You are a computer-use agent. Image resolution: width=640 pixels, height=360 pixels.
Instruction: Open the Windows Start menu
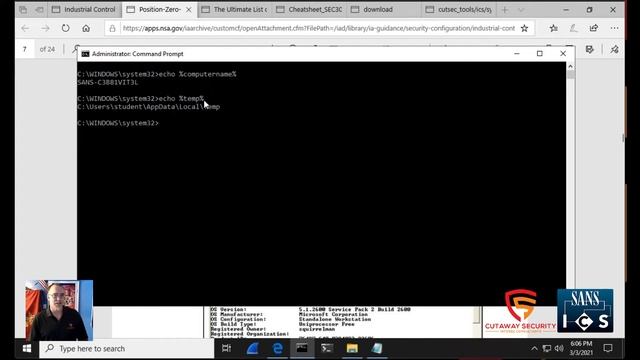(27, 349)
